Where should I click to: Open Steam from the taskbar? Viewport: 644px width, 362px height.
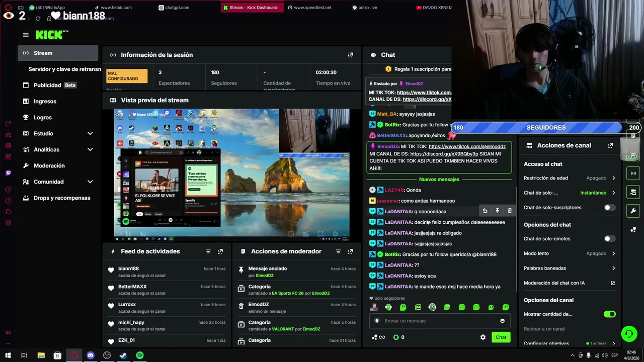(x=123, y=355)
